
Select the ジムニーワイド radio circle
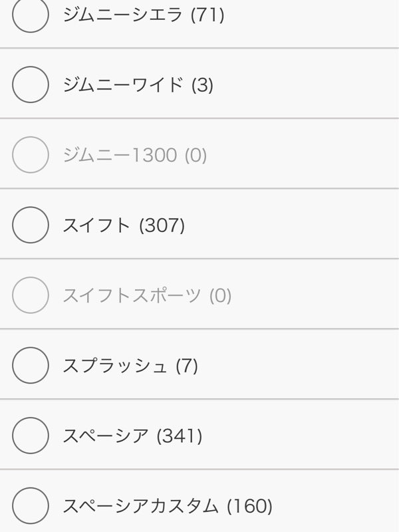point(31,84)
